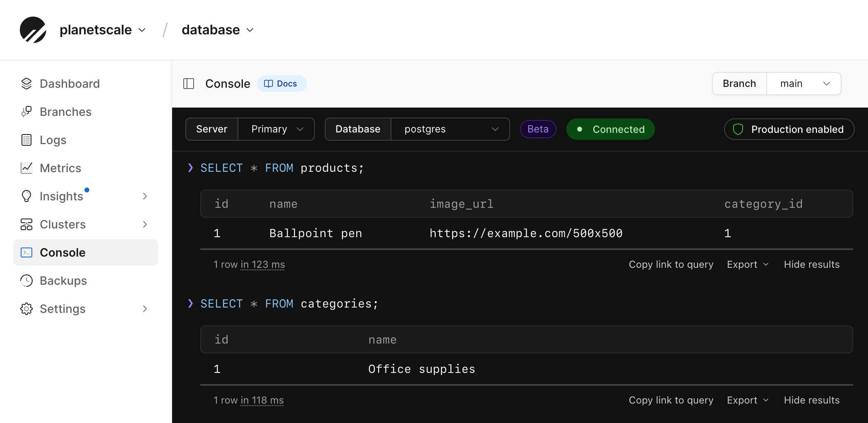Click the Settings gear icon
Image resolution: width=868 pixels, height=423 pixels.
click(26, 309)
